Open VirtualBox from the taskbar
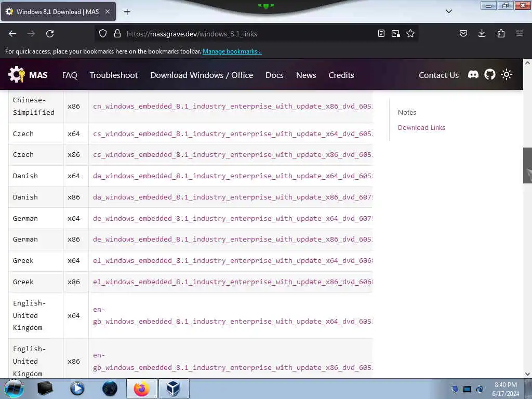 [174, 389]
